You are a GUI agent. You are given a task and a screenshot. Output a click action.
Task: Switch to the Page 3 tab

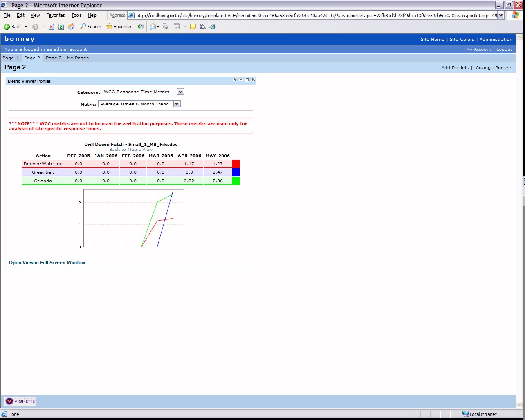54,58
